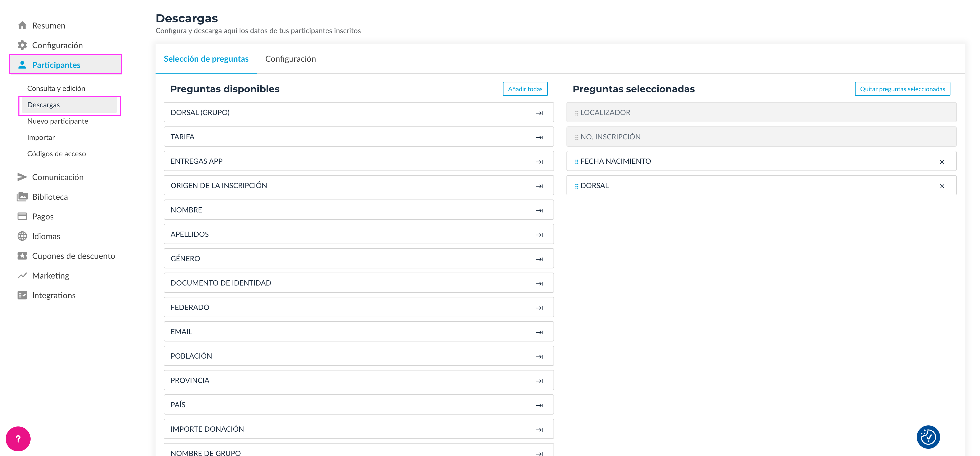This screenshot has width=980, height=456.
Task: Add the TARIFA question using its arrow
Action: (x=539, y=137)
